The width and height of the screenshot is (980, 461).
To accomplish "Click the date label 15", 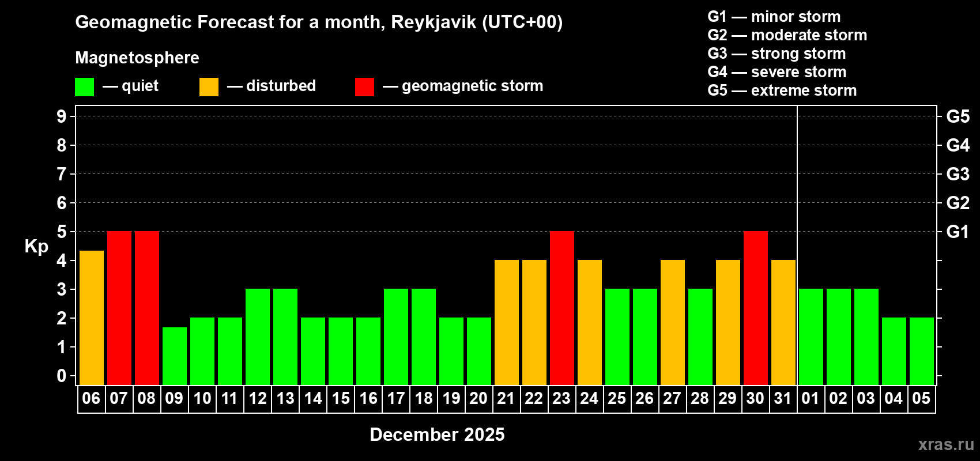I will tap(341, 398).
